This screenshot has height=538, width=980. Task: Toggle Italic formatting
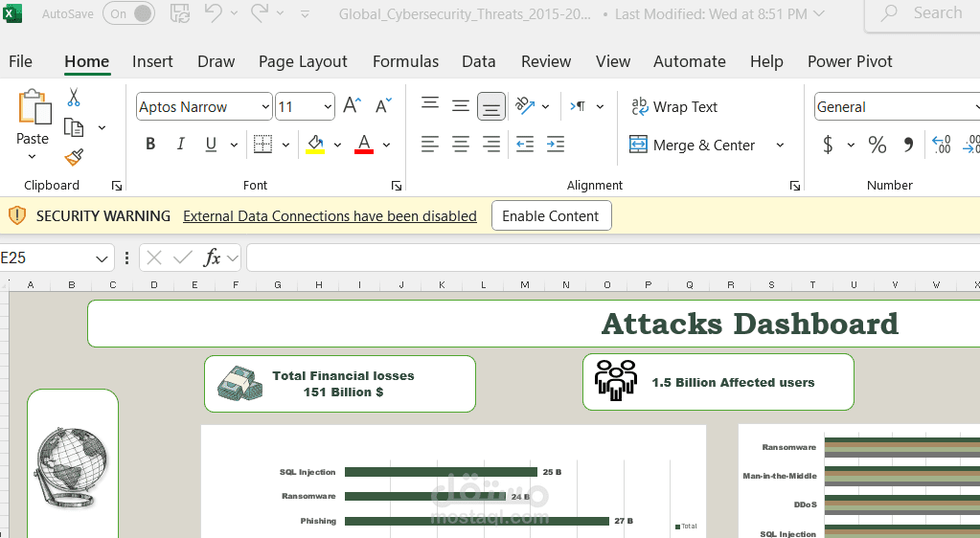coord(181,145)
